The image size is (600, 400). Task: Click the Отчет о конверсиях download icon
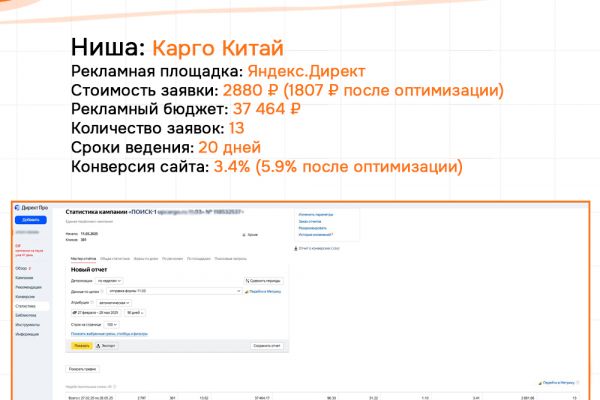[x=295, y=248]
